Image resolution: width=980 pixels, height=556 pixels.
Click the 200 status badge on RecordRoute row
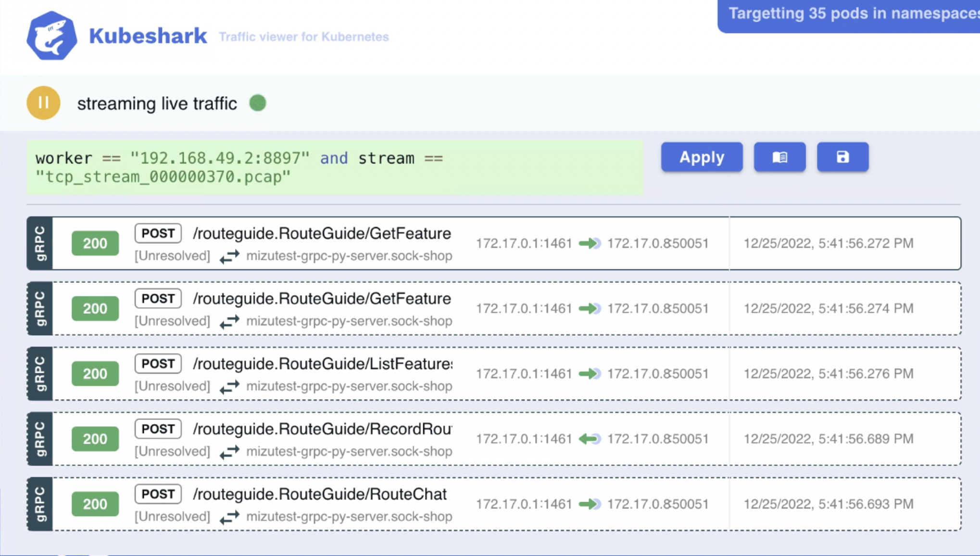pos(95,439)
